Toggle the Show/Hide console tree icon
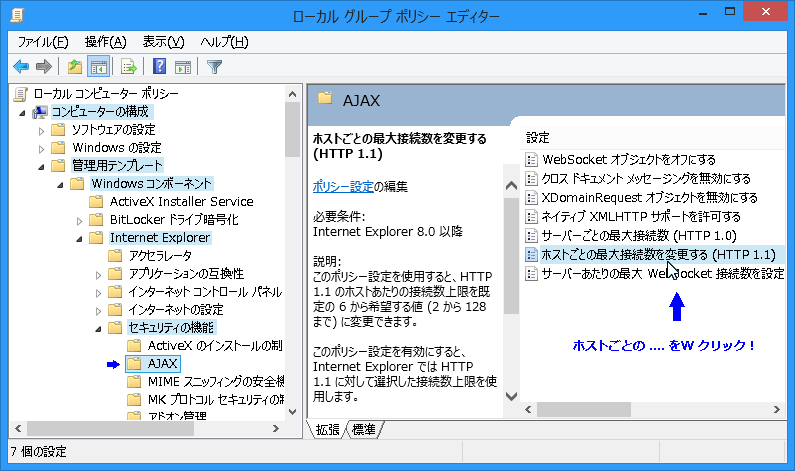 pyautogui.click(x=98, y=66)
